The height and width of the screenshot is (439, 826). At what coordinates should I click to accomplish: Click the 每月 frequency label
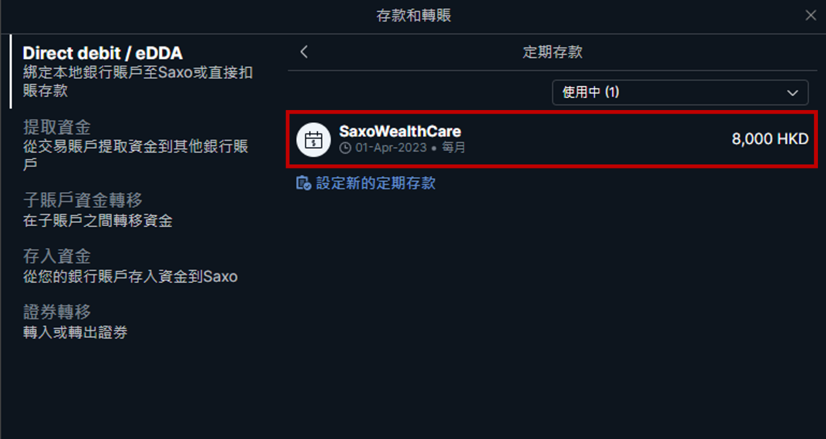coord(453,148)
